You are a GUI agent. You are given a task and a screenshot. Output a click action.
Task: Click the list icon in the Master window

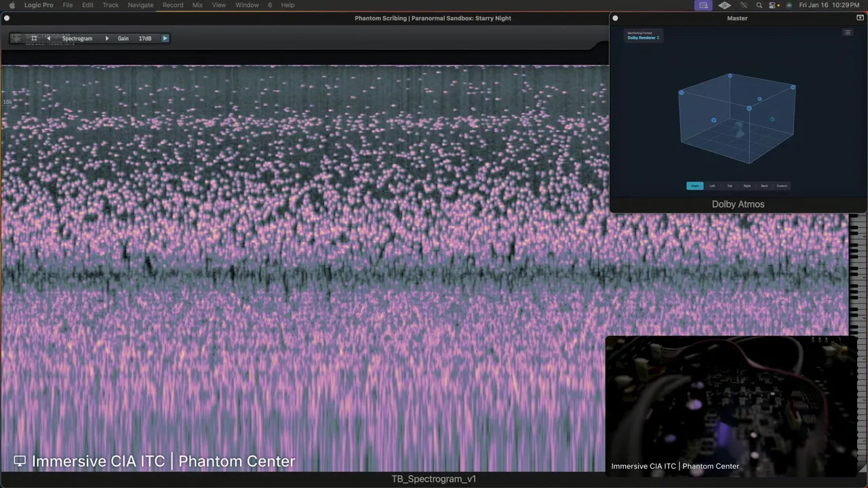847,33
